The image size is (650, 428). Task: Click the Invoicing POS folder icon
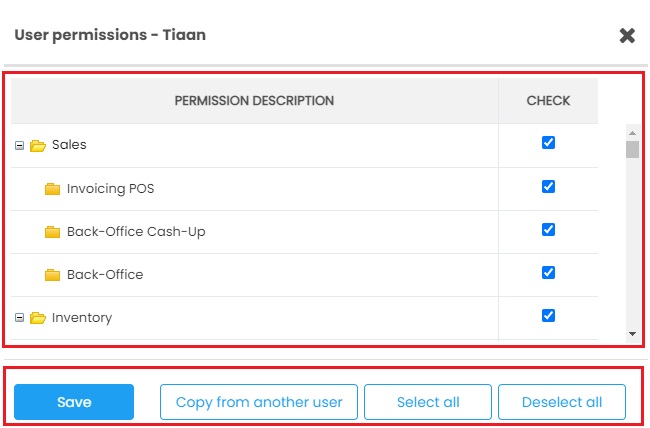pyautogui.click(x=53, y=189)
